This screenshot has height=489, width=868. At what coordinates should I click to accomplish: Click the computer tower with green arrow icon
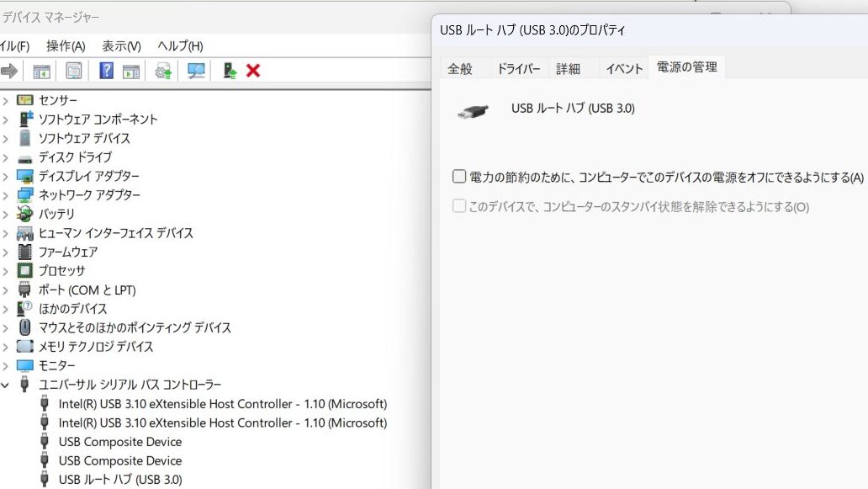pos(229,71)
